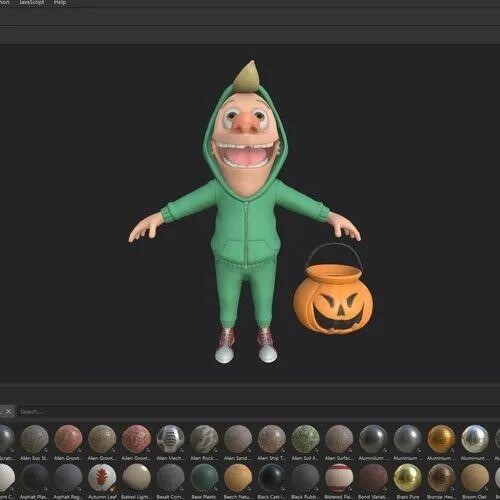The image size is (500, 500).
Task: Select the Black Cast Iron material
Action: (x=272, y=477)
